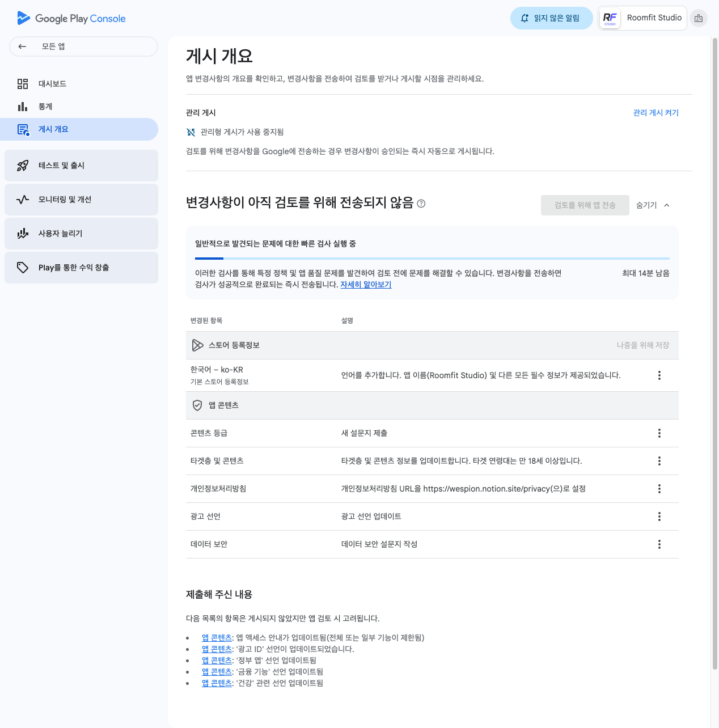The height and width of the screenshot is (728, 719).
Task: Open the feedback icon at top right
Action: click(699, 18)
